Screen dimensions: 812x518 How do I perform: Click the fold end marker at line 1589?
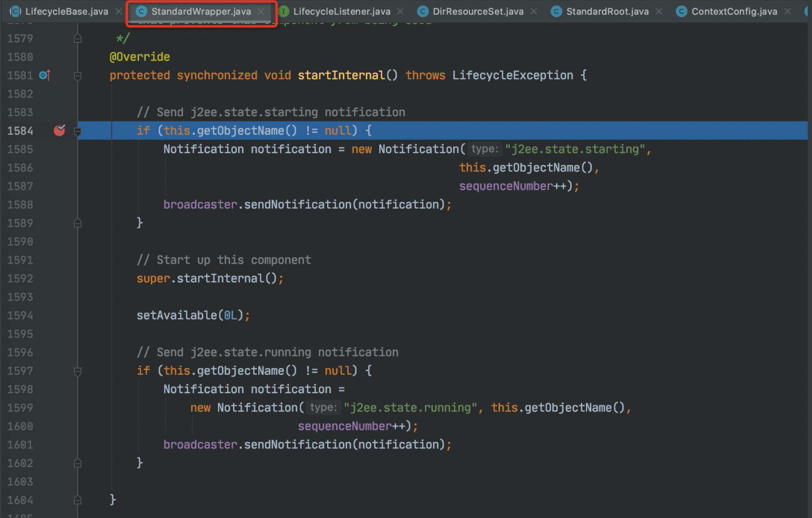pyautogui.click(x=78, y=223)
